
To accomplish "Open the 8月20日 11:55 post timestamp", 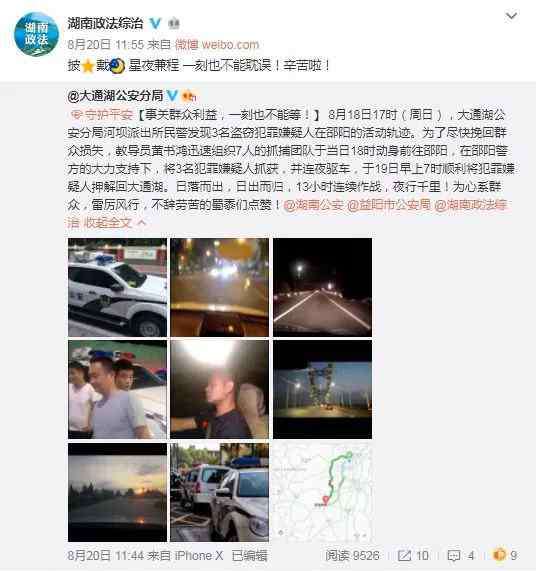I will pos(106,44).
